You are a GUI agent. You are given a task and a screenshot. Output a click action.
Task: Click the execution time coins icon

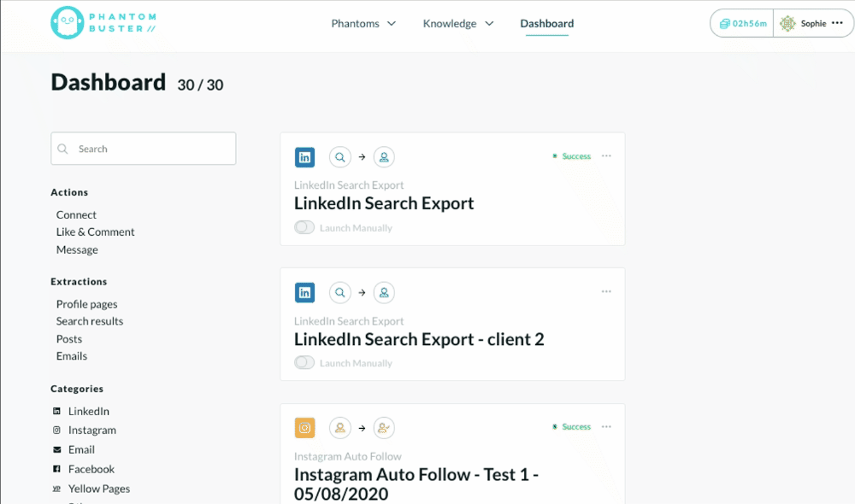pos(724,24)
